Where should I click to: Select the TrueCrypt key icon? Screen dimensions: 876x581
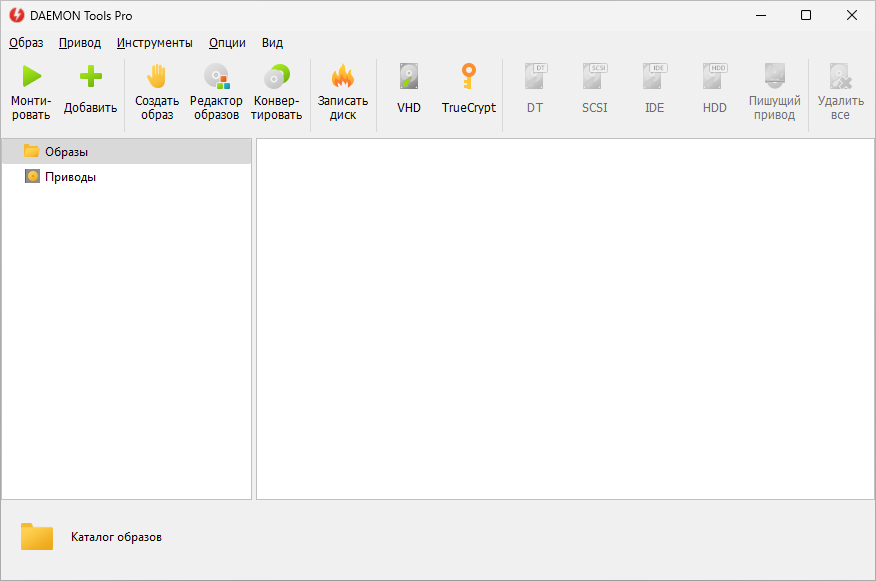(468, 90)
